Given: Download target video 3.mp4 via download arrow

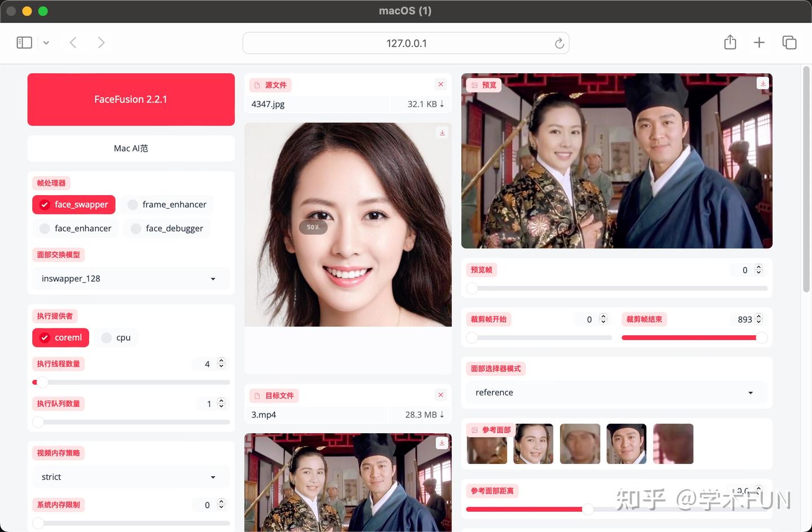Looking at the screenshot, I should (x=442, y=415).
